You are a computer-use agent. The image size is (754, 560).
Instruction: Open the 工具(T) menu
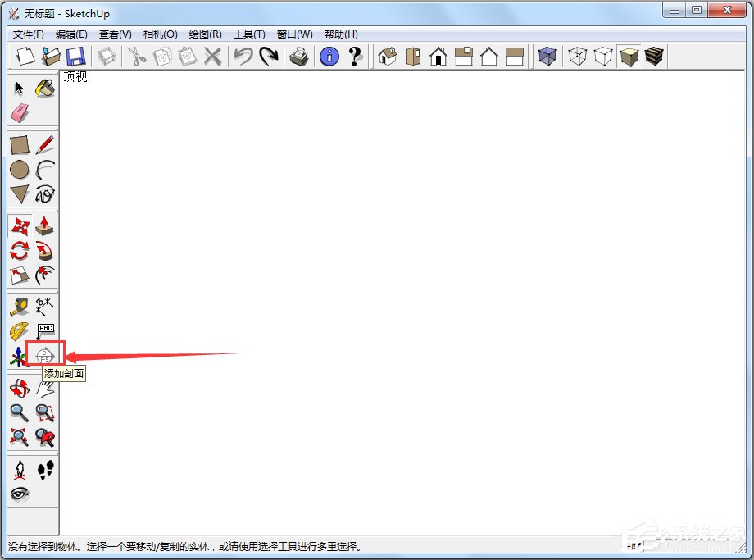(249, 34)
